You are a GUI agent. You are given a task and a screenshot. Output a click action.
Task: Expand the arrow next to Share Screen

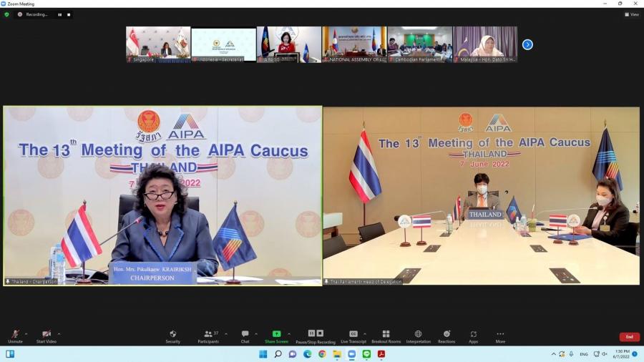pos(289,333)
